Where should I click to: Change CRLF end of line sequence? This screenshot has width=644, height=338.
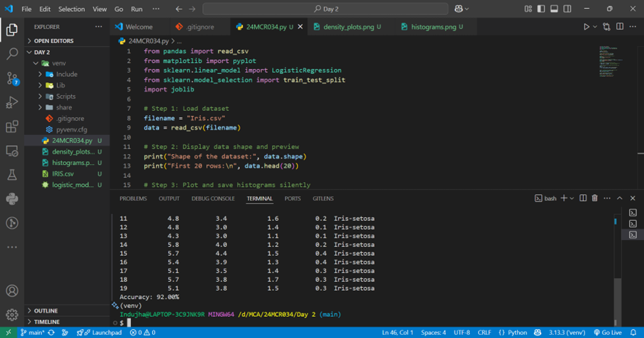(484, 333)
